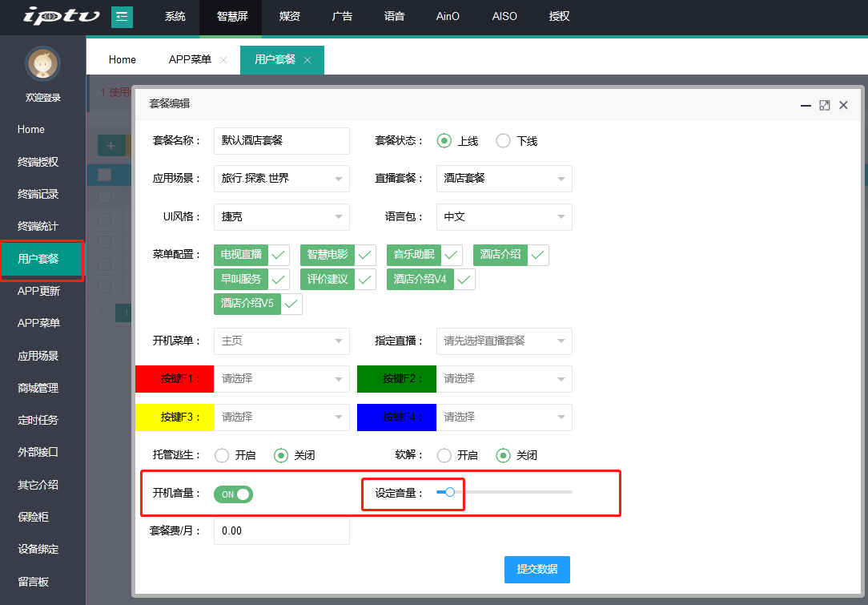868x605 pixels.
Task: Select the 下线 status radio button
Action: [x=503, y=141]
